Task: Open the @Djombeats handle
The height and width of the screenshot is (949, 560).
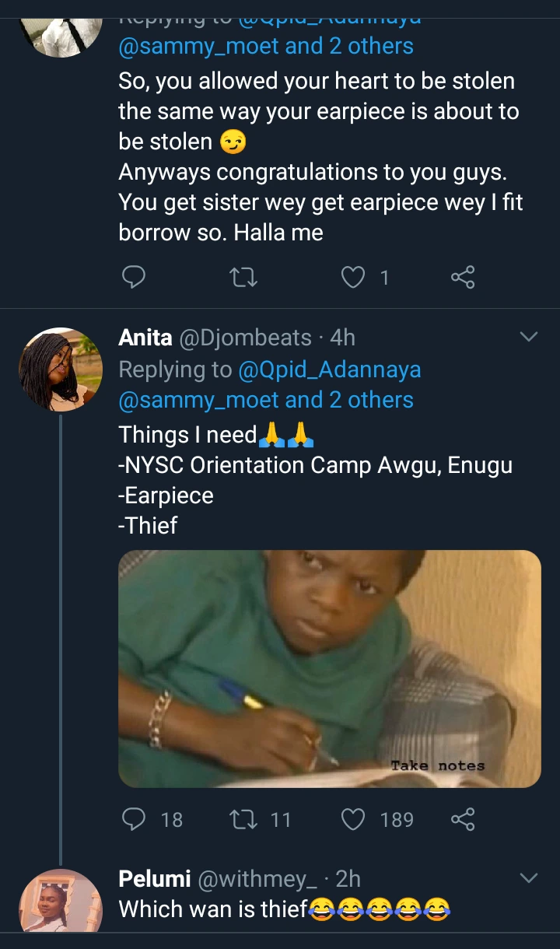Action: pos(246,338)
